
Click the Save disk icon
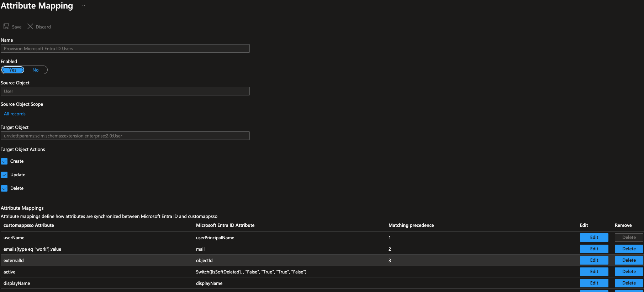click(x=6, y=27)
